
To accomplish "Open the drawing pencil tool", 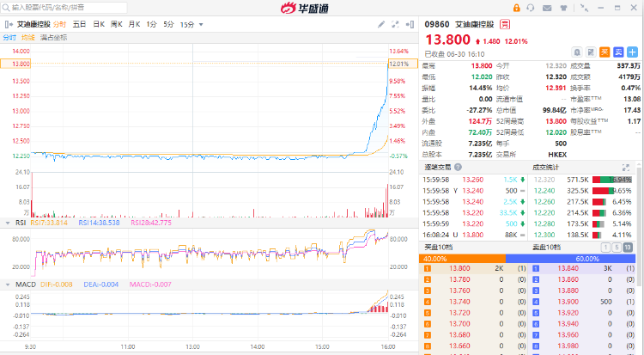I will click(381, 25).
